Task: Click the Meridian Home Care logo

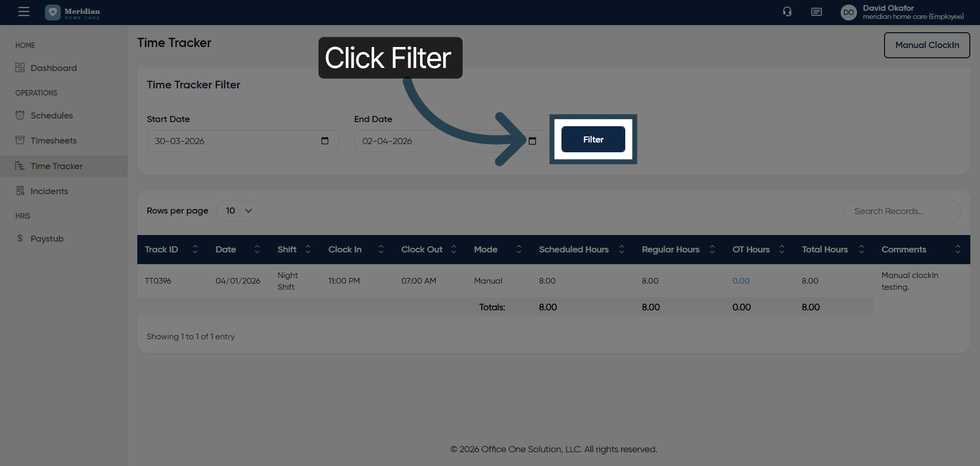Action: [x=72, y=12]
